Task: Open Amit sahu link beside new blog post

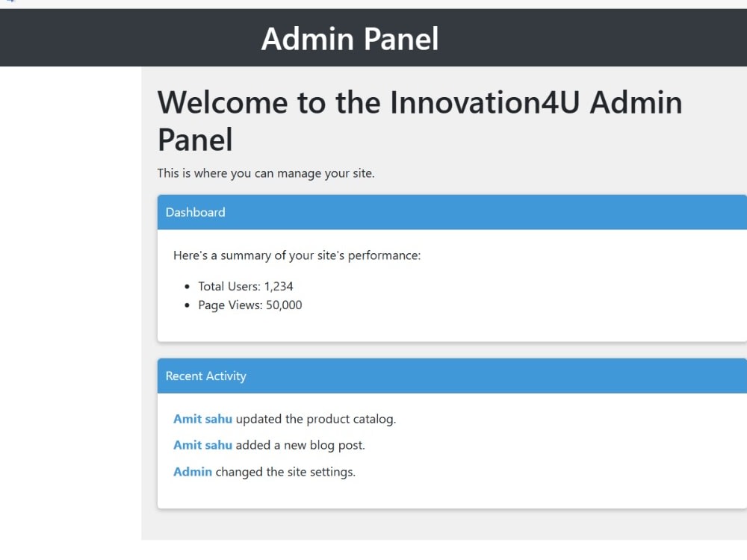Action: 202,445
